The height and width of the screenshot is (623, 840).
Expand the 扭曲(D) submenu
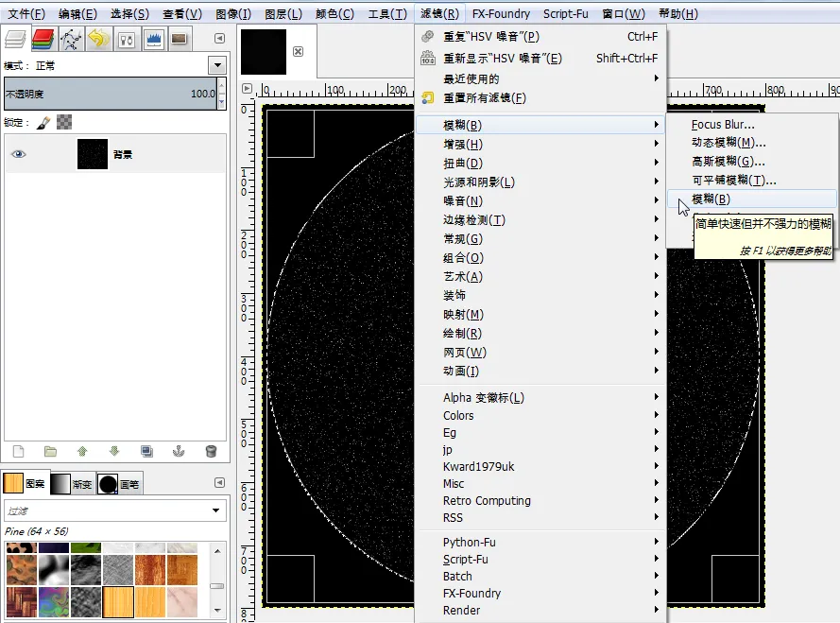click(x=540, y=163)
